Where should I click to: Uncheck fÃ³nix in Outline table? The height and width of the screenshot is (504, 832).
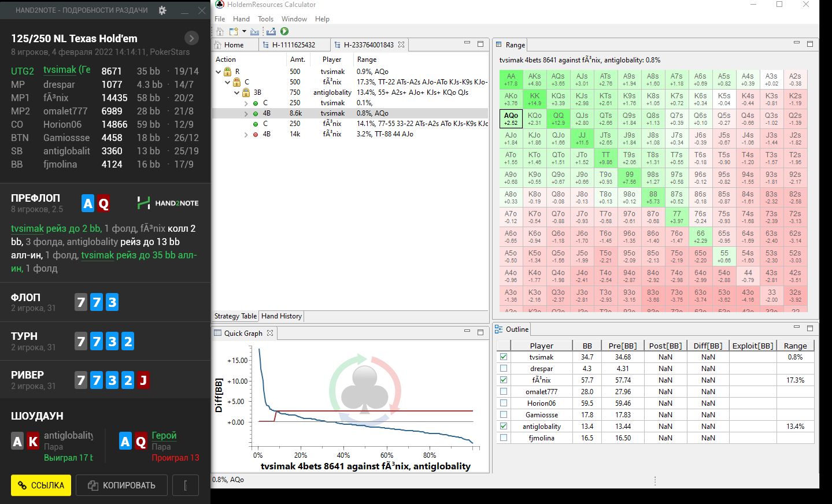[504, 380]
